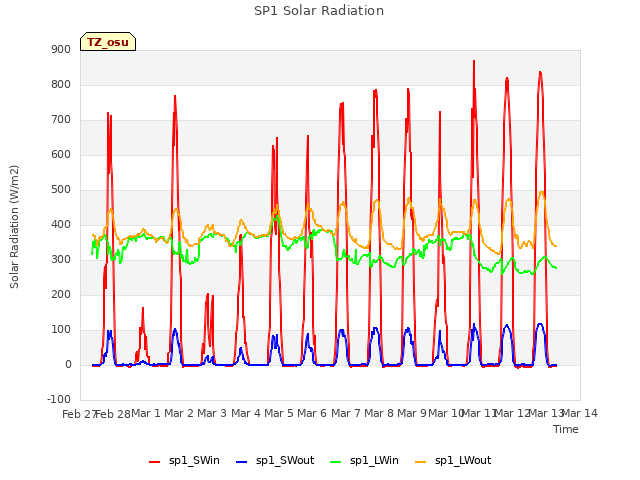Click the Mar 4 x-axis label
The height and width of the screenshot is (480, 640).
coord(246,413)
